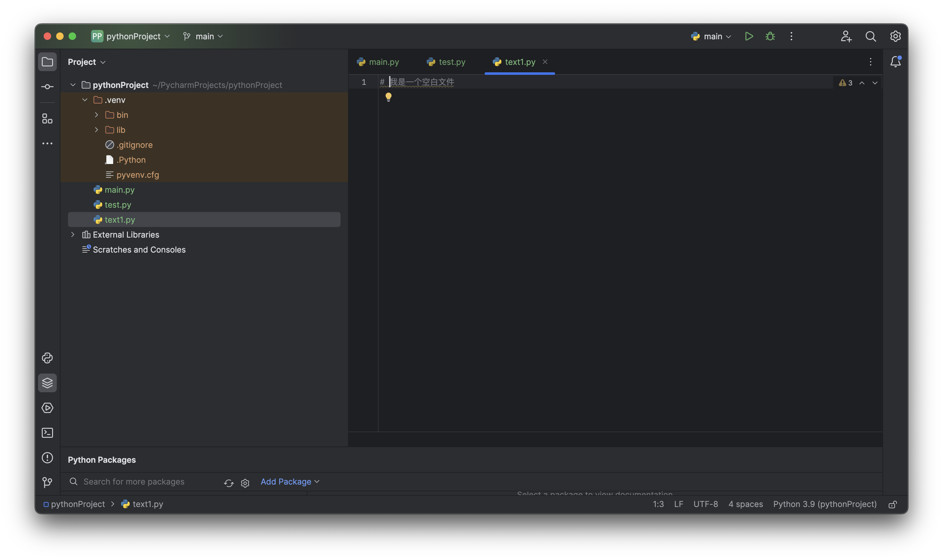Toggle the Project tool window folder icon
943x560 pixels.
click(x=47, y=61)
